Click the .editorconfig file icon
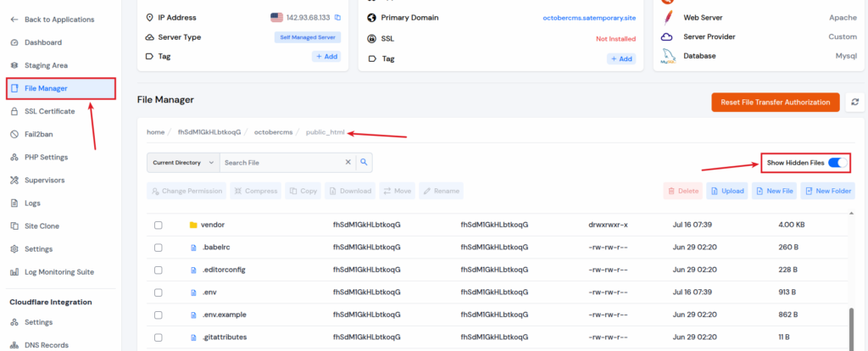868x351 pixels. (194, 270)
